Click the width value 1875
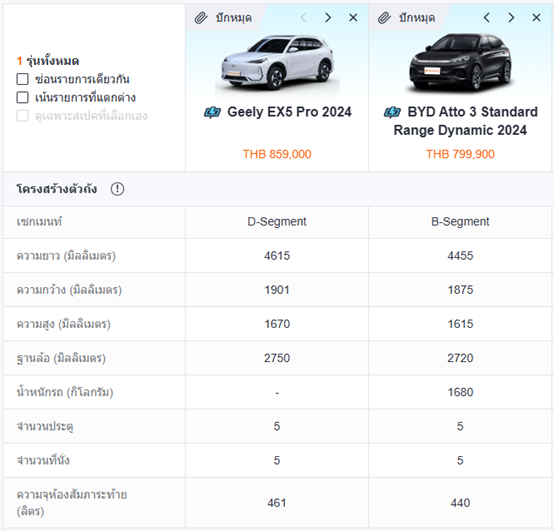Screen dimensions: 554x531 pos(460,290)
